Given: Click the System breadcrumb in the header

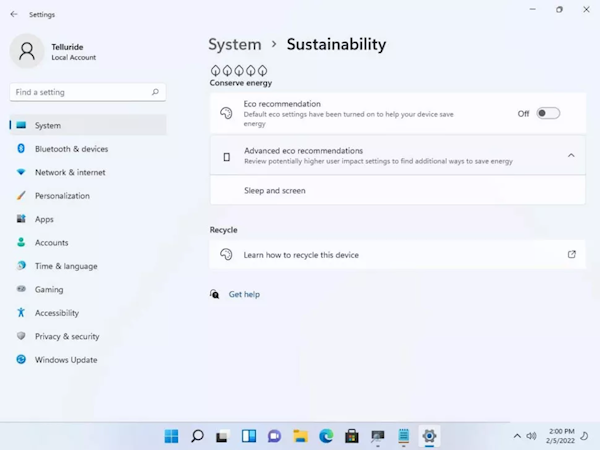Looking at the screenshot, I should 234,44.
